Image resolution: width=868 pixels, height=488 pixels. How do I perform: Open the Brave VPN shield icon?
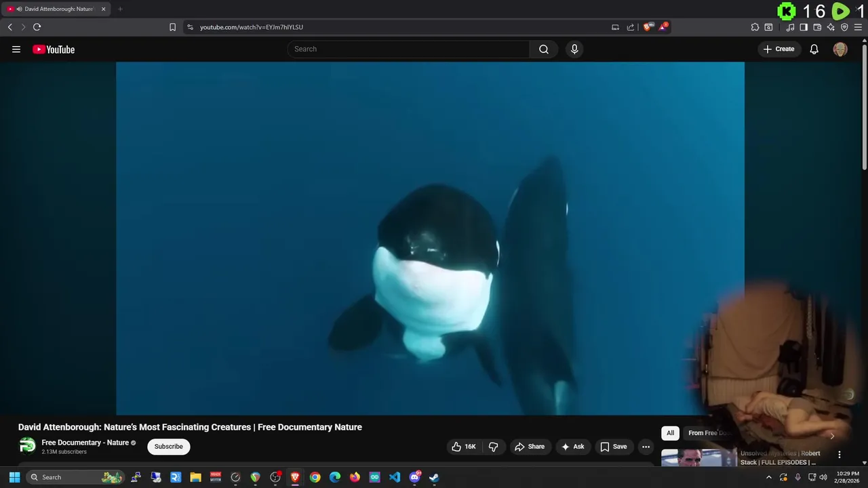[x=844, y=27]
